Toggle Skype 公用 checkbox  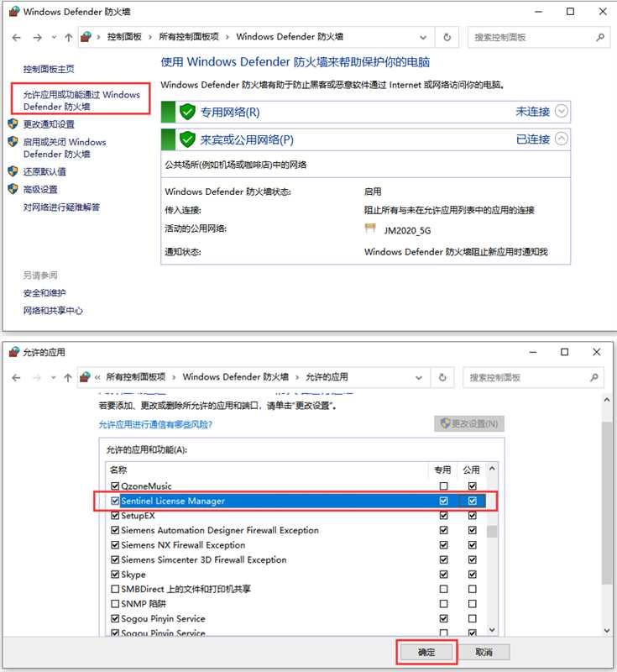(x=473, y=575)
